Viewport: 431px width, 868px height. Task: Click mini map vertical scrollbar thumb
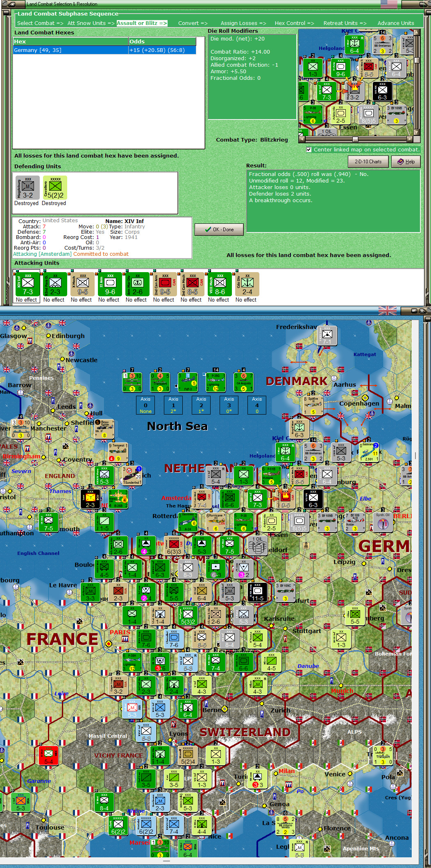(x=417, y=60)
